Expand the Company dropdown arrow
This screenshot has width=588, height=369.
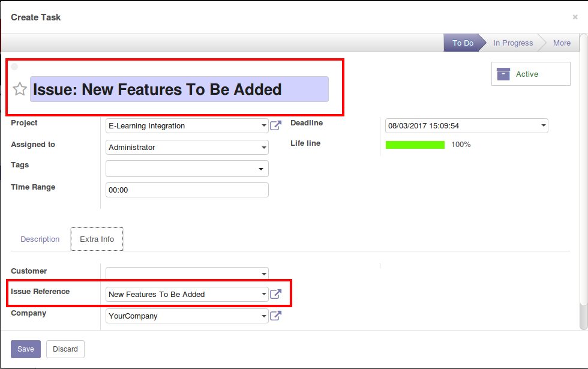pos(264,316)
